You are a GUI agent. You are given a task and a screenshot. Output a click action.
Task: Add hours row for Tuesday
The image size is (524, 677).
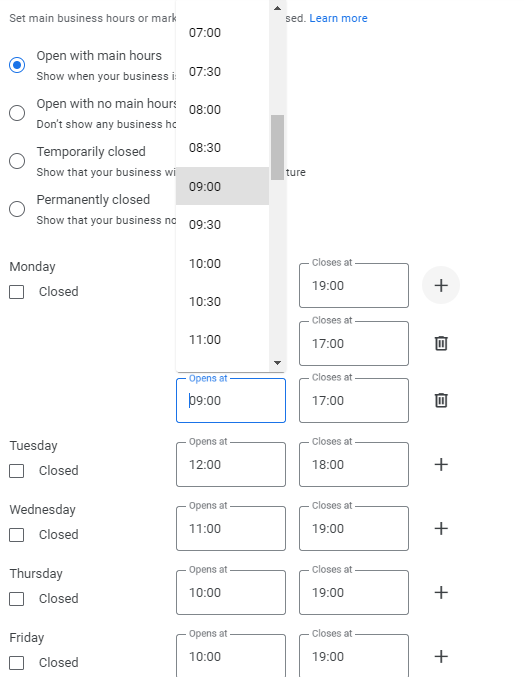pyautogui.click(x=441, y=465)
